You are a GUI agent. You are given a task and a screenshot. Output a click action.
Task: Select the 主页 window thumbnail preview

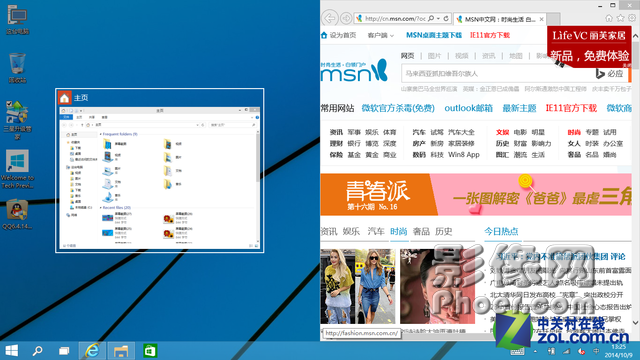(160, 171)
